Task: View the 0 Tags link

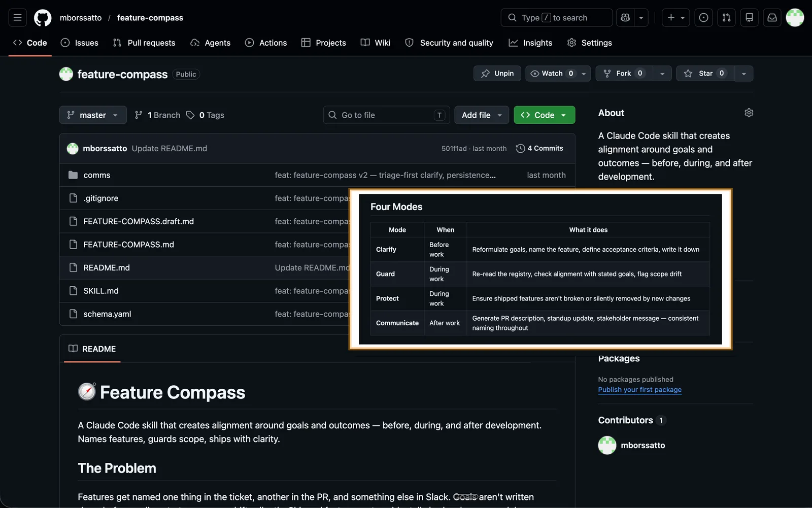Action: [x=206, y=115]
